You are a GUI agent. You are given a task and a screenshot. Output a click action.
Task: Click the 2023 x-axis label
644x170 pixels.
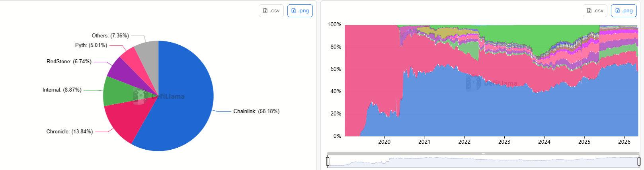coord(504,142)
